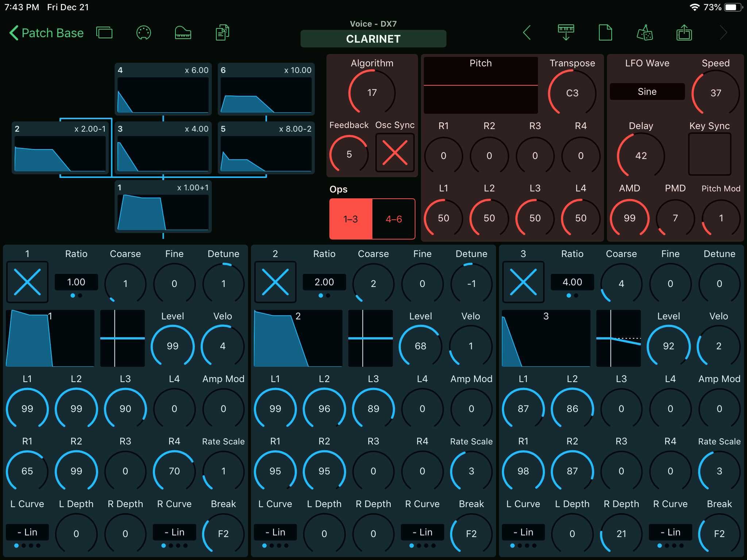This screenshot has height=560, width=747.
Task: Select AMD knob showing 99
Action: (x=630, y=218)
